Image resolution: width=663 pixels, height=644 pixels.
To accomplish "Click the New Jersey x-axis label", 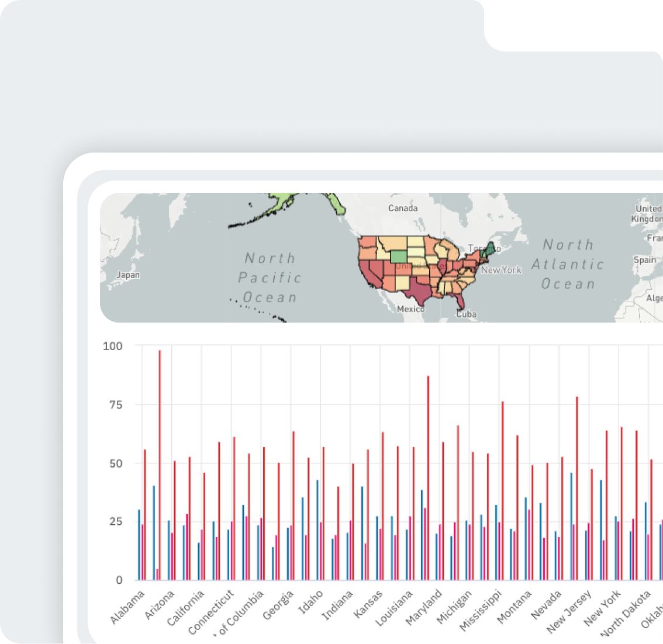I will pos(569,612).
